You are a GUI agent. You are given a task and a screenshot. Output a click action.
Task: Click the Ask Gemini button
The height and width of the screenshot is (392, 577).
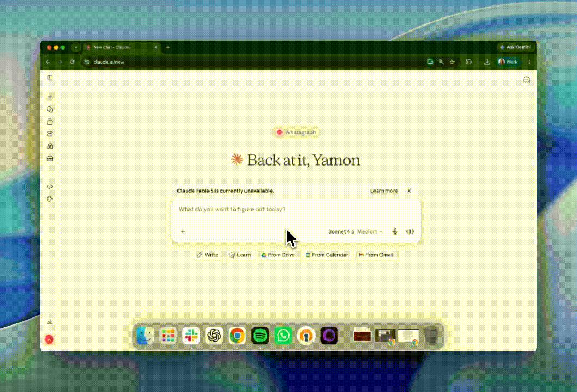(x=515, y=47)
